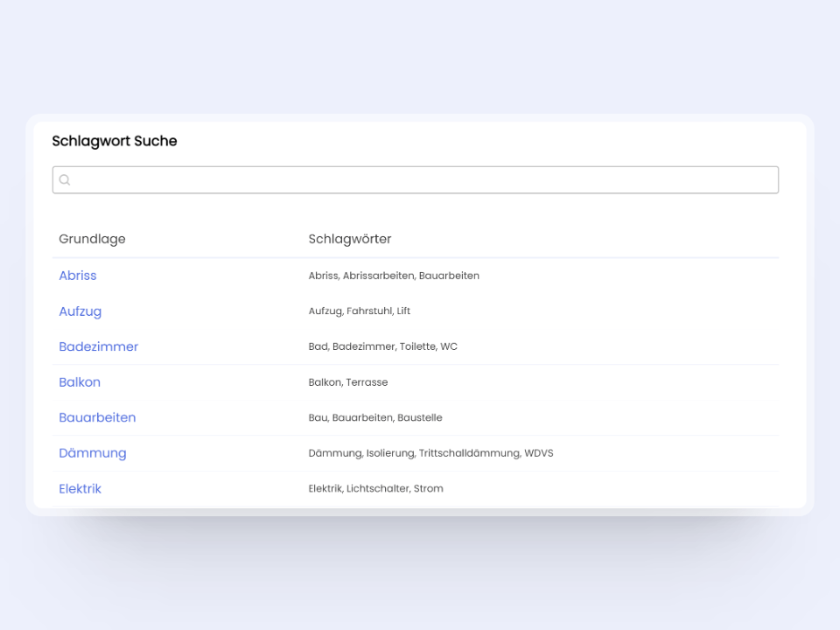The height and width of the screenshot is (630, 840).
Task: Click the magnifier search icon
Action: 65,180
